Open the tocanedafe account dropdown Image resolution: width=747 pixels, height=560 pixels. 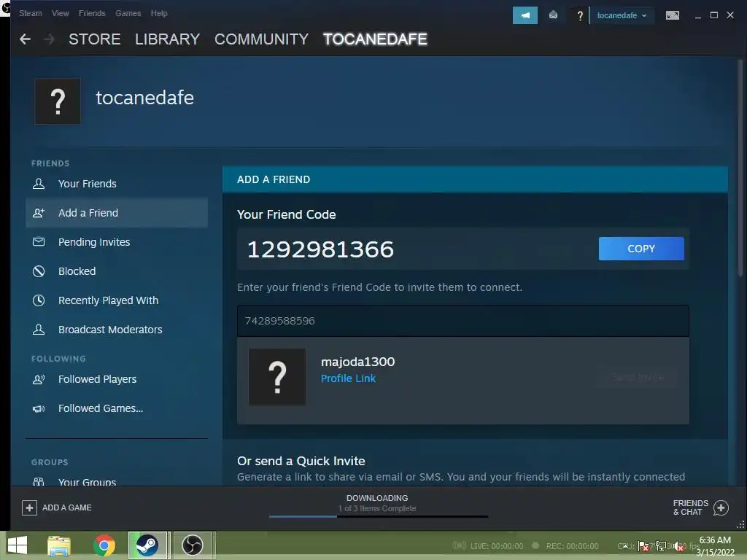pos(622,15)
